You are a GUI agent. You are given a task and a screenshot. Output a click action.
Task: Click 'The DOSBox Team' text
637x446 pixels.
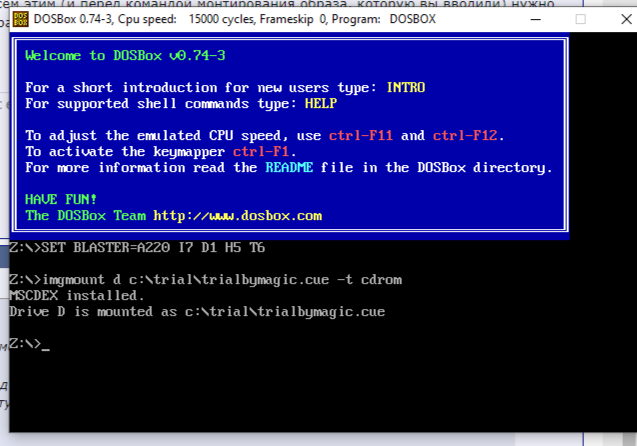pyautogui.click(x=86, y=216)
